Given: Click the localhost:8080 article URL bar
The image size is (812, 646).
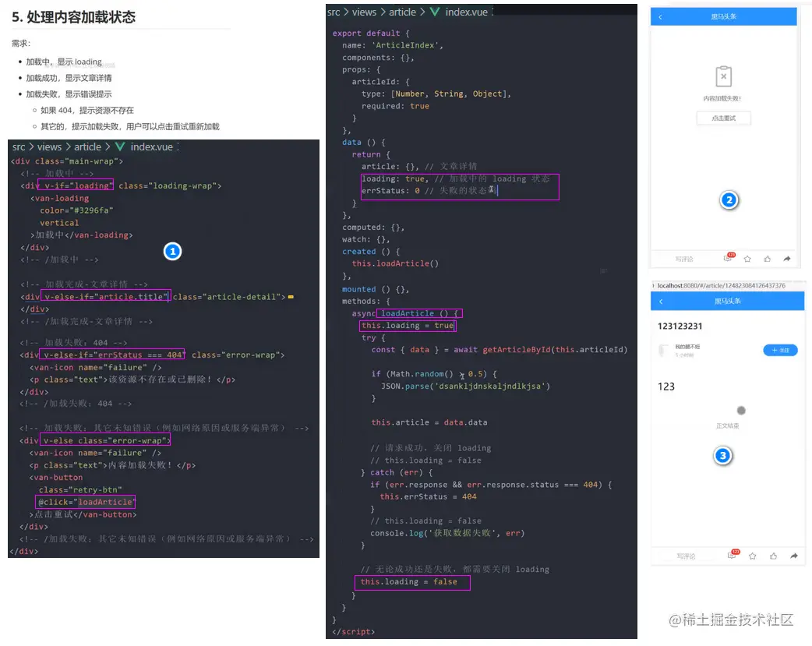Looking at the screenshot, I should tap(722, 285).
